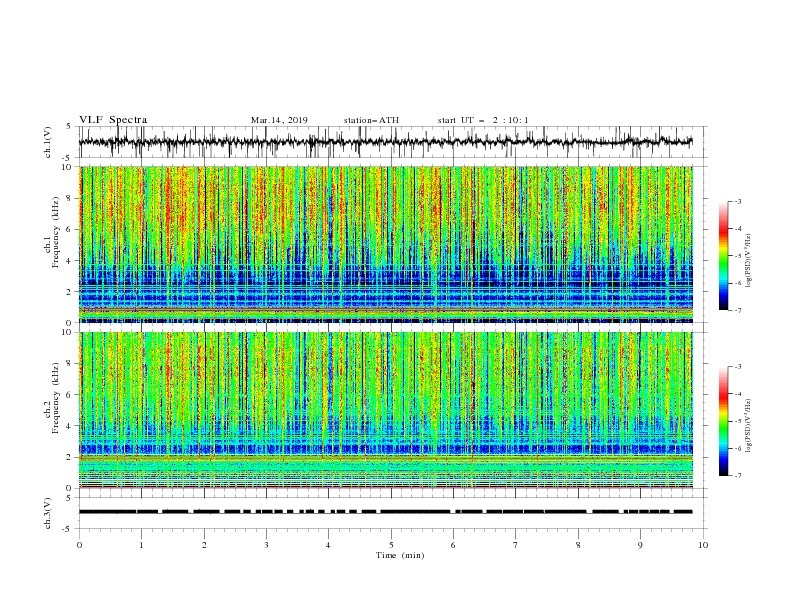792x612 pixels.
Task: Click time axis tick label "1"
Action: (x=141, y=545)
